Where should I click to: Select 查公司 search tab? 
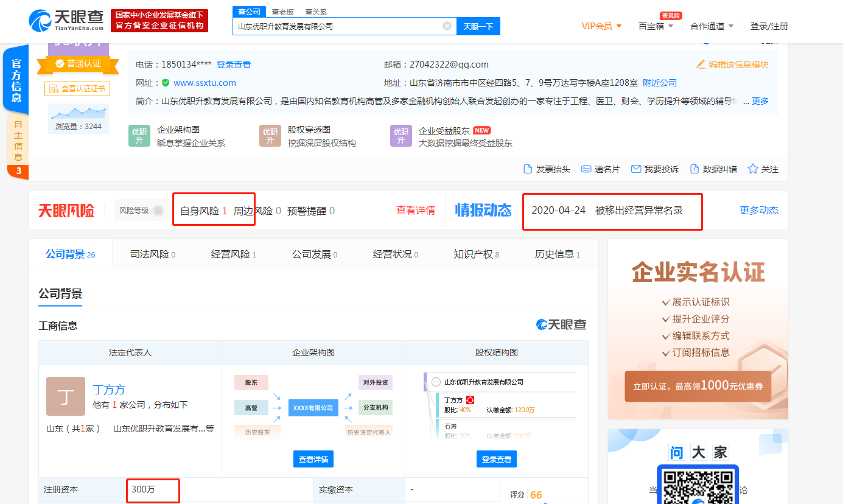click(x=249, y=12)
